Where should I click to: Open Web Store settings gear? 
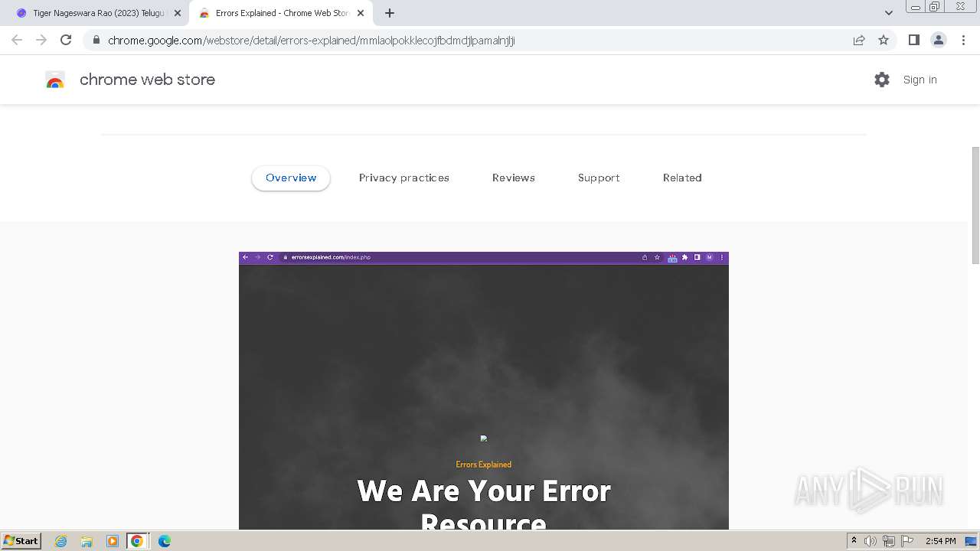[x=882, y=80]
